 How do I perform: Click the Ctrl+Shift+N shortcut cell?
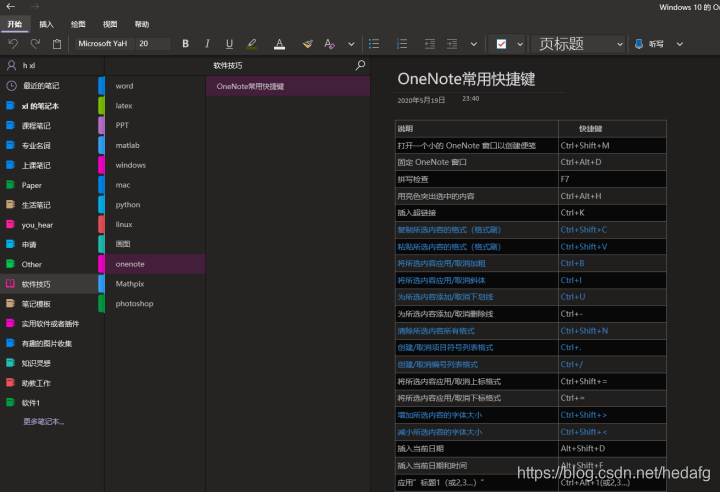click(x=612, y=331)
